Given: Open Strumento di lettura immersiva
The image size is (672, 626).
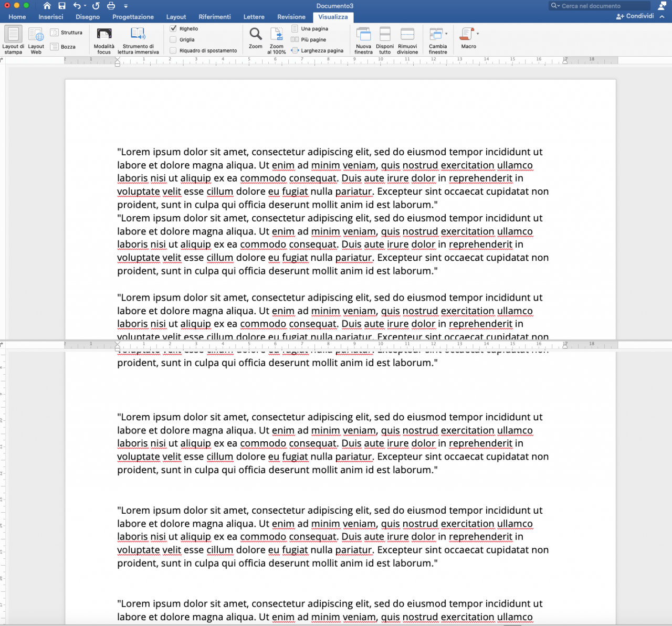Looking at the screenshot, I should [138, 40].
